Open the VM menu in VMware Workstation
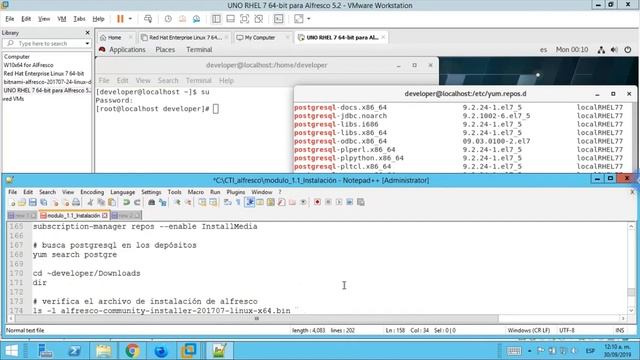The height and width of the screenshot is (360, 640). 62,19
